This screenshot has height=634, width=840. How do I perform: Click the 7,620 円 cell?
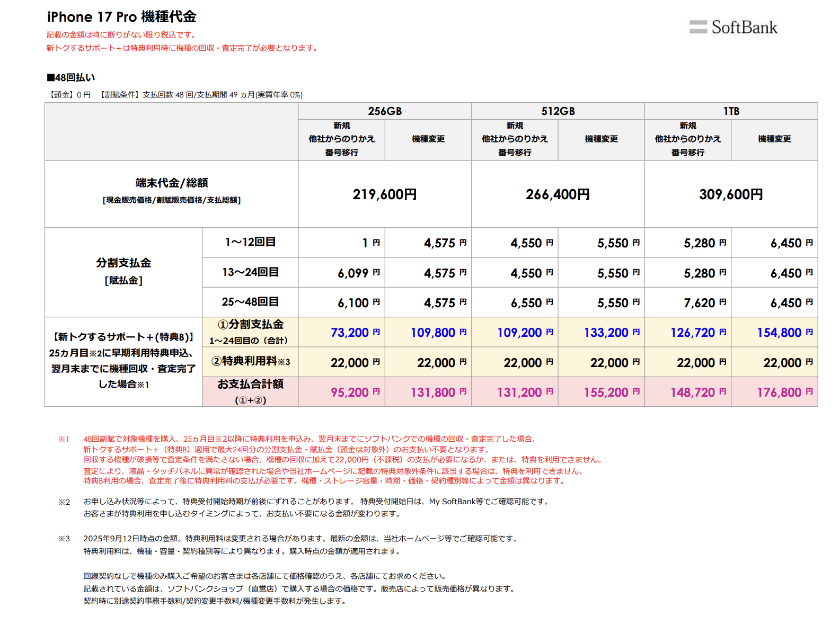688,302
